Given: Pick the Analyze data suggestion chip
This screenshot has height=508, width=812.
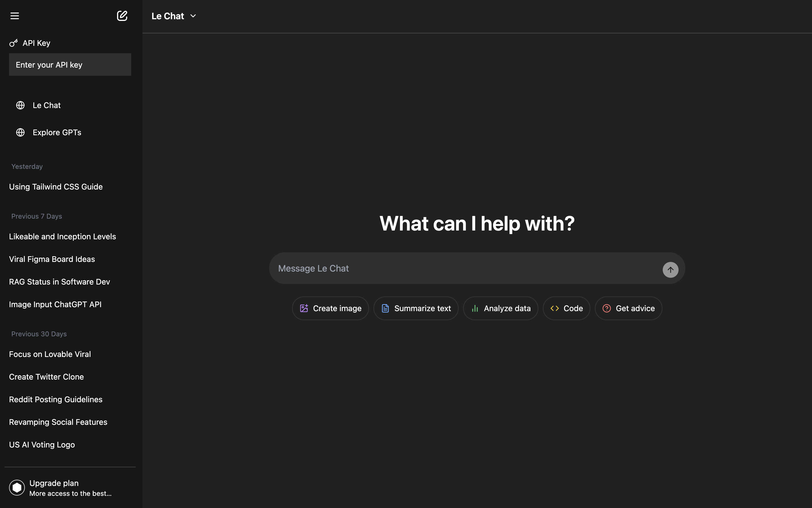Looking at the screenshot, I should pyautogui.click(x=500, y=308).
